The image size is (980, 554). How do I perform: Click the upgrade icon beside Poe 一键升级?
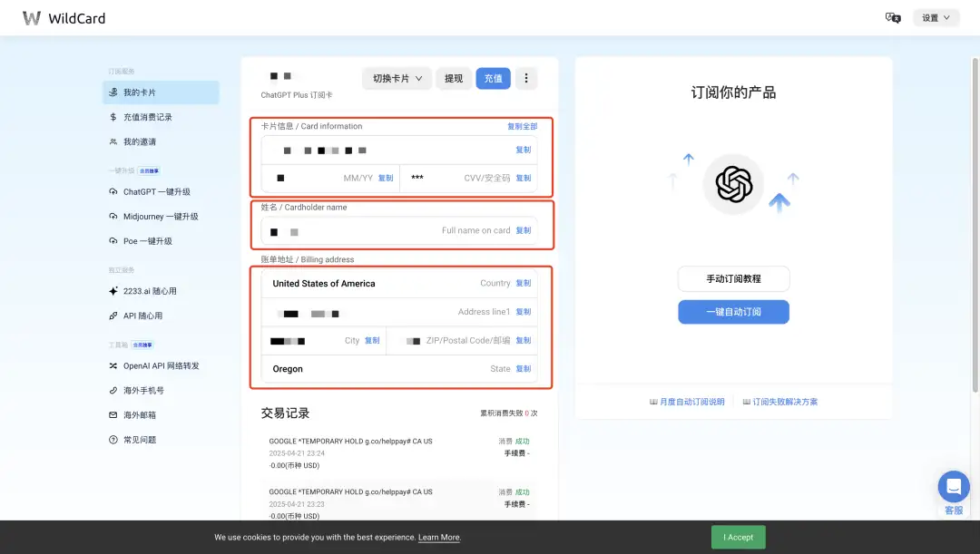[x=113, y=241]
